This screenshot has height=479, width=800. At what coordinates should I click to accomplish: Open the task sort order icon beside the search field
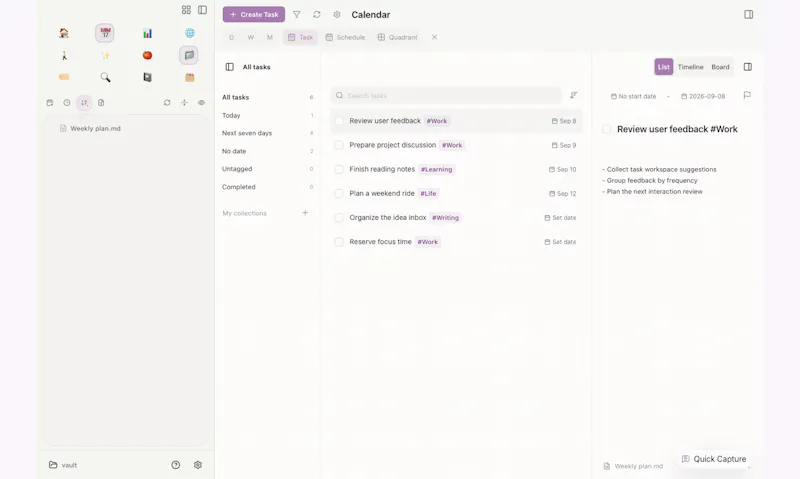point(573,95)
